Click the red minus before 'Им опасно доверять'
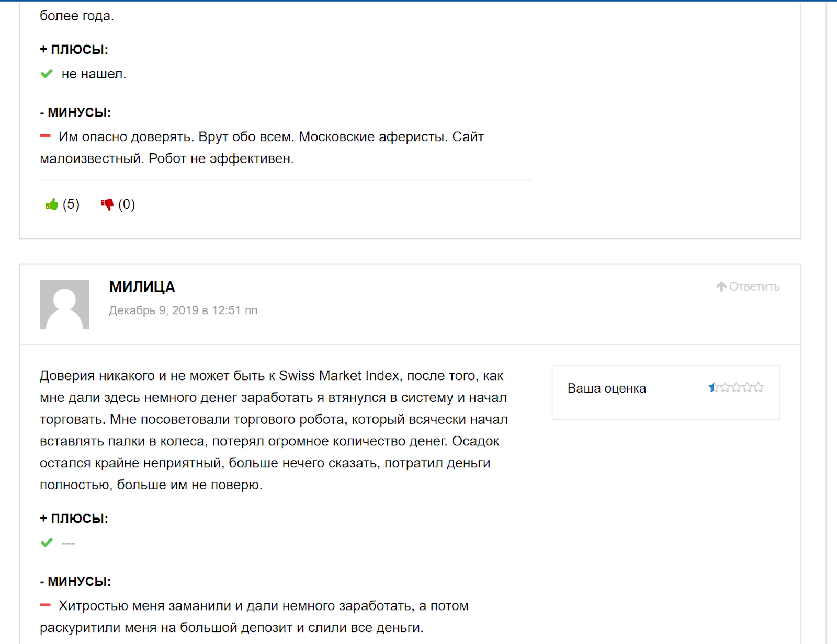 46,136
